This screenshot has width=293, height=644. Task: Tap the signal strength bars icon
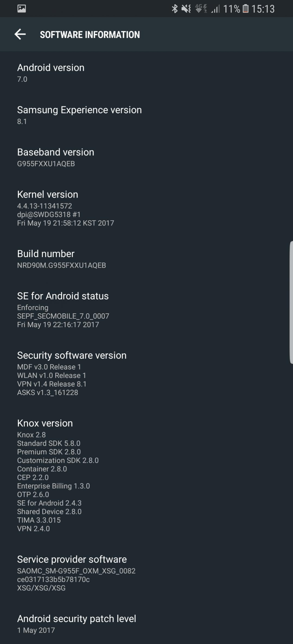tap(216, 9)
